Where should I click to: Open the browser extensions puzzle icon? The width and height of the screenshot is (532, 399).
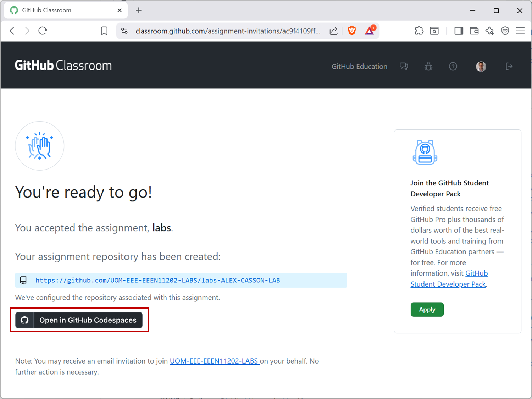point(419,31)
